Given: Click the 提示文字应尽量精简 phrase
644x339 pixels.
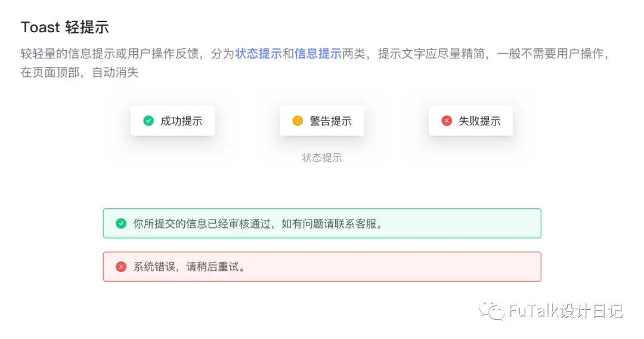Looking at the screenshot, I should pyautogui.click(x=431, y=54).
